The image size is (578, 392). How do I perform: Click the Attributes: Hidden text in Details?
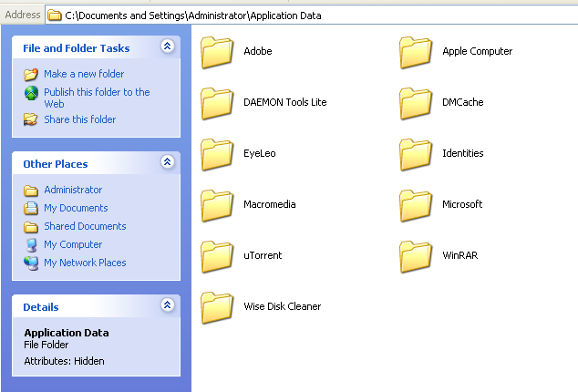point(64,361)
